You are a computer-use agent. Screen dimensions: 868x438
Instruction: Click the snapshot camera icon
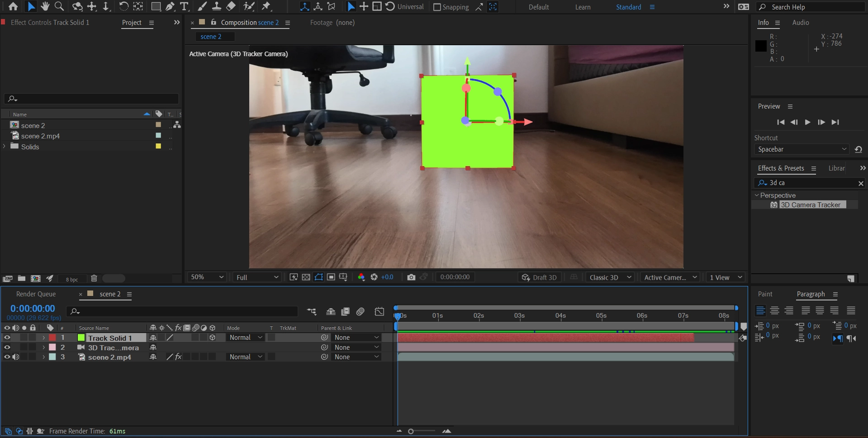coord(411,277)
